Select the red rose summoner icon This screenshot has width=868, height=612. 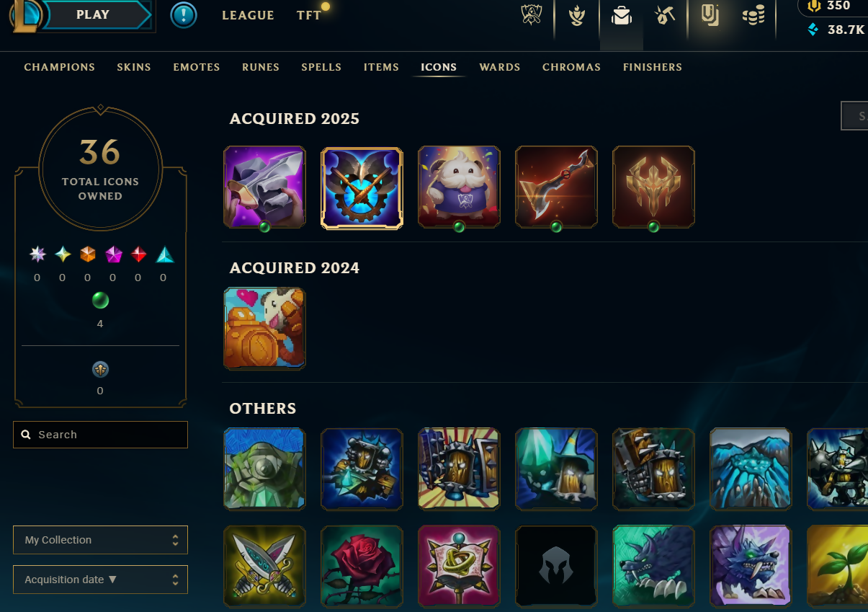click(x=362, y=566)
